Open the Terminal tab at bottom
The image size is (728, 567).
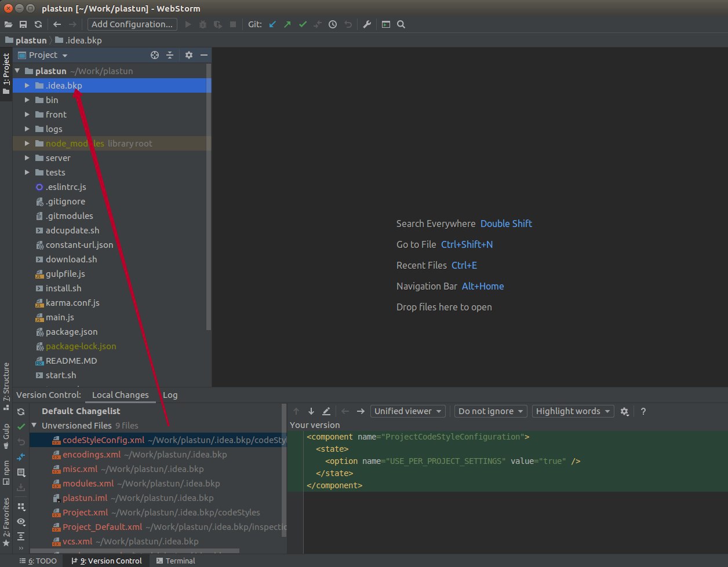click(x=176, y=561)
